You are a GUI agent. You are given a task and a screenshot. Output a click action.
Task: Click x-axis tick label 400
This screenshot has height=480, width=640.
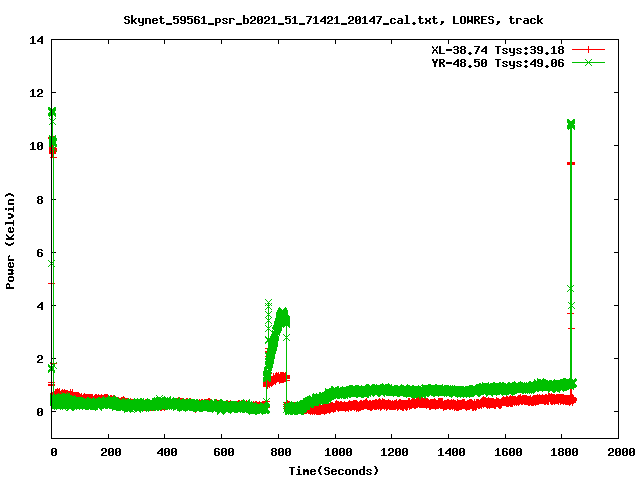click(x=167, y=452)
